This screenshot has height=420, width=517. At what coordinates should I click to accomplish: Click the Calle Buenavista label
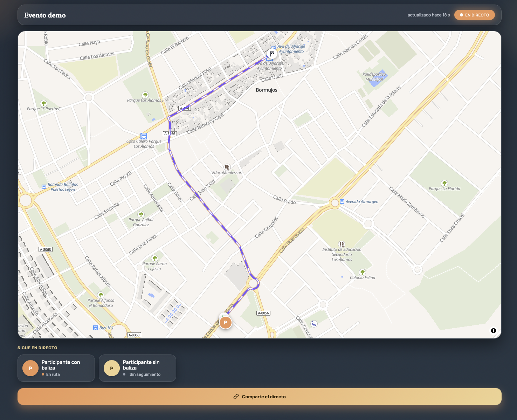click(292, 240)
